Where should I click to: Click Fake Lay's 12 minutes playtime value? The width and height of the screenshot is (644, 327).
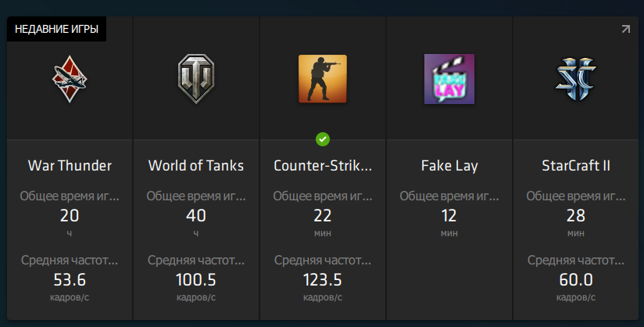(x=449, y=216)
